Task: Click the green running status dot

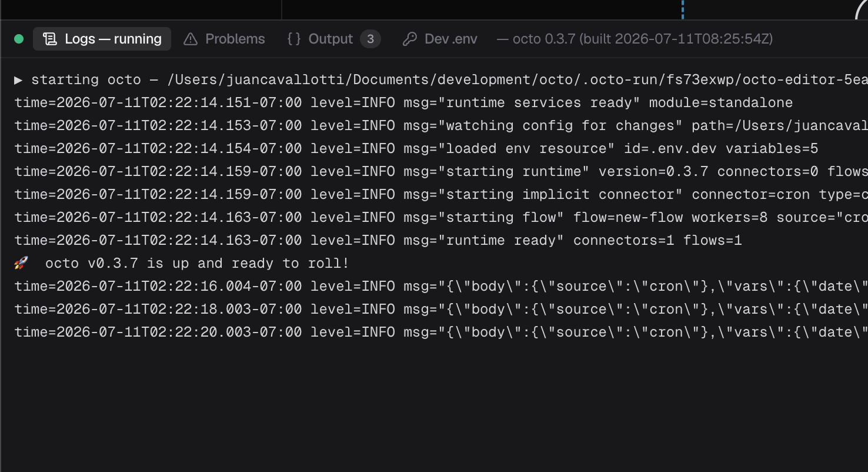Action: [19, 39]
